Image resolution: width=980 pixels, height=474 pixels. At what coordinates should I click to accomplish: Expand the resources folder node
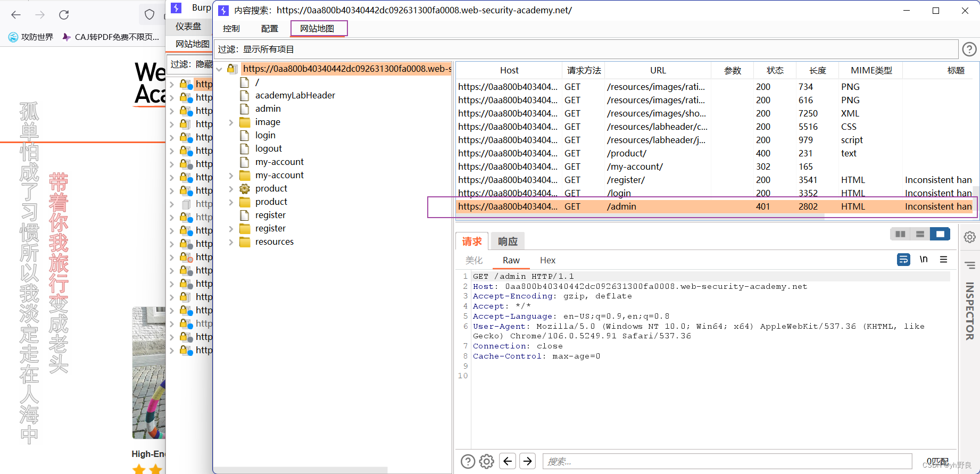point(231,242)
